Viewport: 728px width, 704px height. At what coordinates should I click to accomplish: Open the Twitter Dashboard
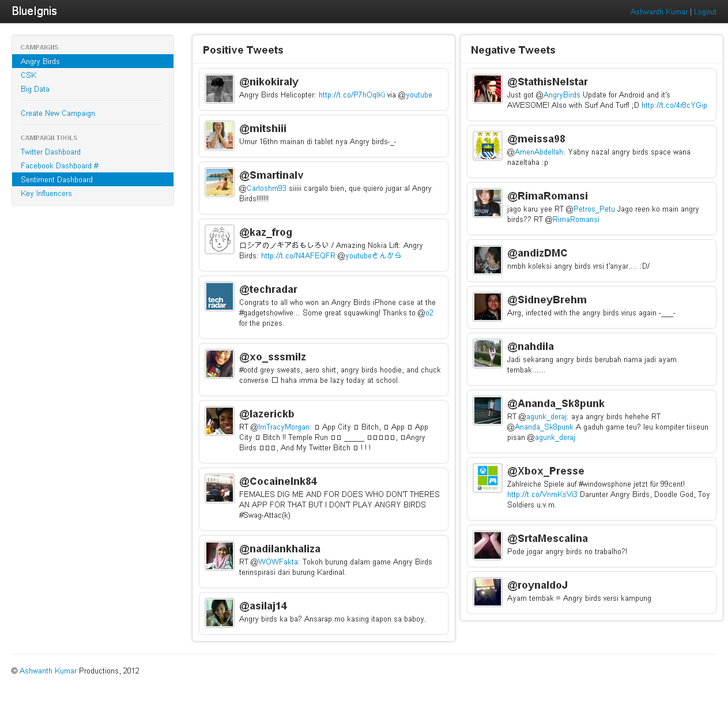tap(93, 152)
